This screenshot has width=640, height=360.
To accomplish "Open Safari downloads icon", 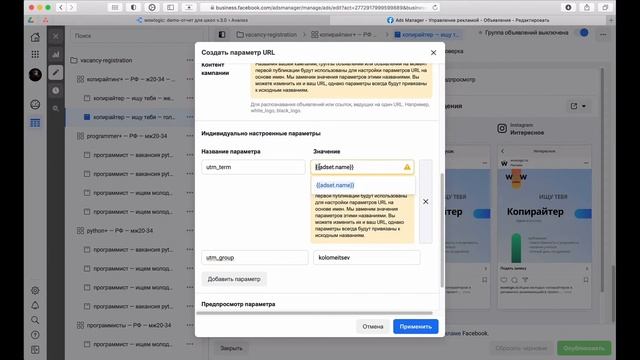I will (568, 7).
